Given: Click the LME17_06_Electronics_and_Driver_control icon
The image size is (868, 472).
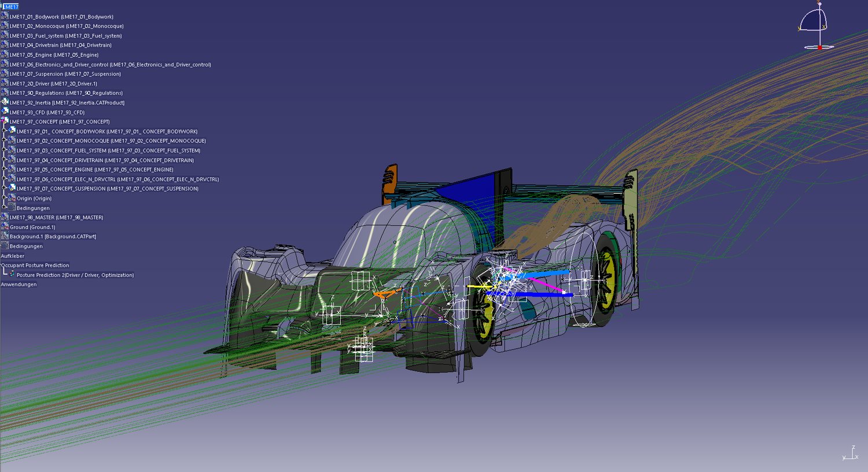Looking at the screenshot, I should pyautogui.click(x=5, y=64).
